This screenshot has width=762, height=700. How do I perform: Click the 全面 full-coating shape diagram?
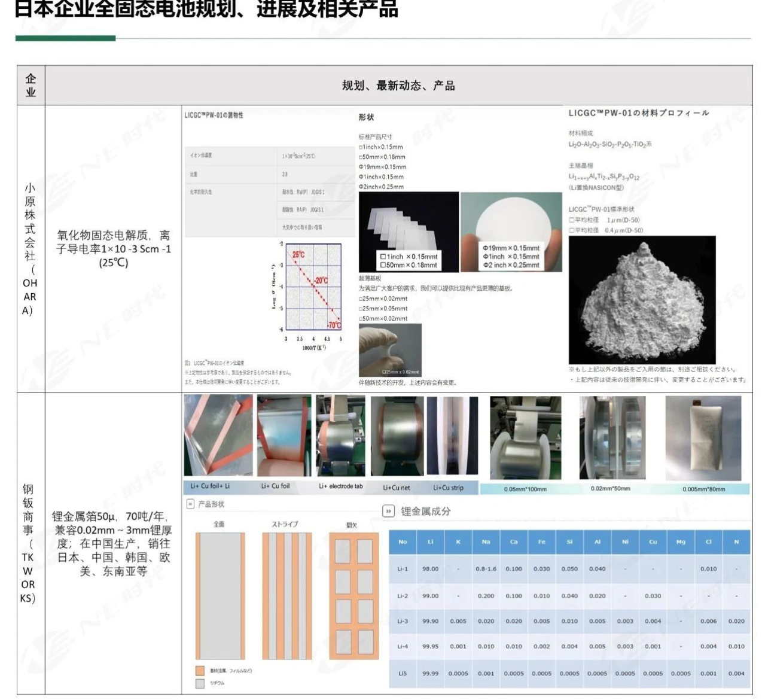pyautogui.click(x=220, y=596)
